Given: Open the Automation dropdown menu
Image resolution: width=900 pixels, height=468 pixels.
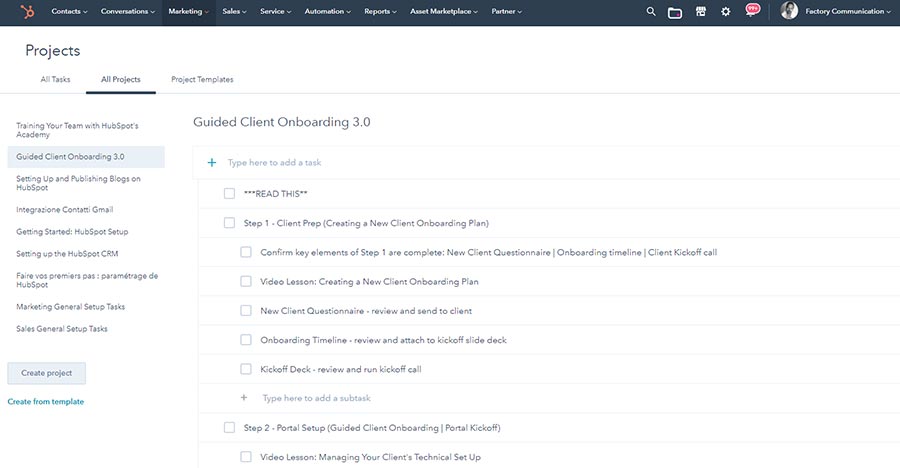Looking at the screenshot, I should click(x=328, y=11).
